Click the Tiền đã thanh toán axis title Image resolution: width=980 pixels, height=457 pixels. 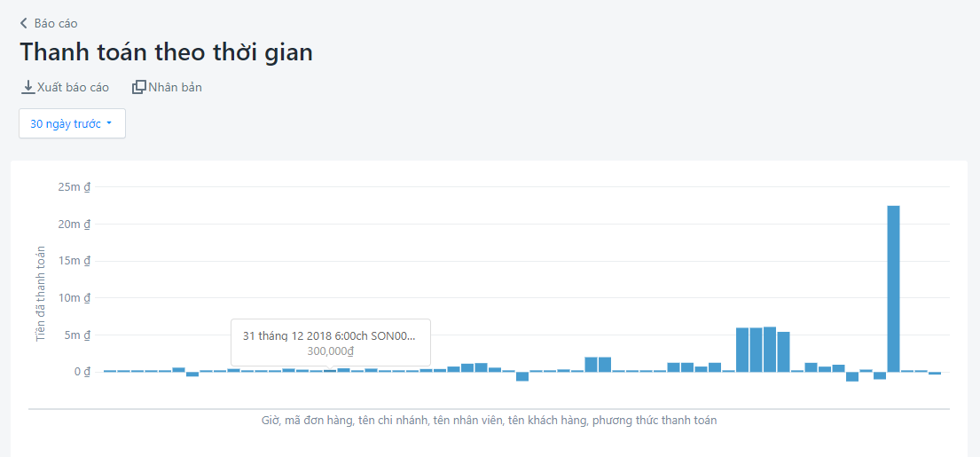tap(41, 294)
